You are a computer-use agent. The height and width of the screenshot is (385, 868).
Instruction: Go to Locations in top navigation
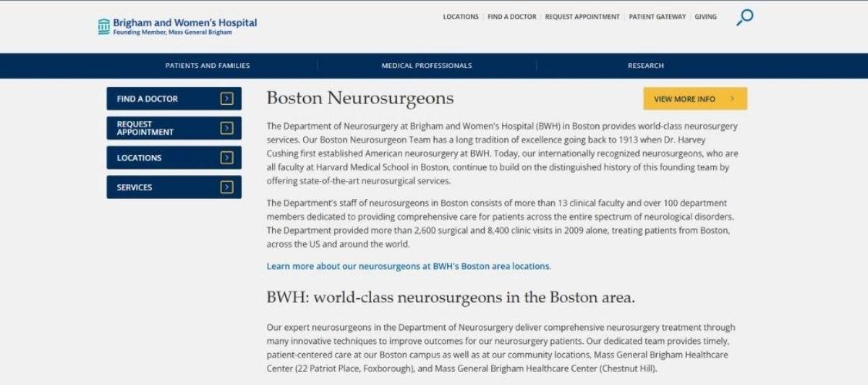pos(461,17)
